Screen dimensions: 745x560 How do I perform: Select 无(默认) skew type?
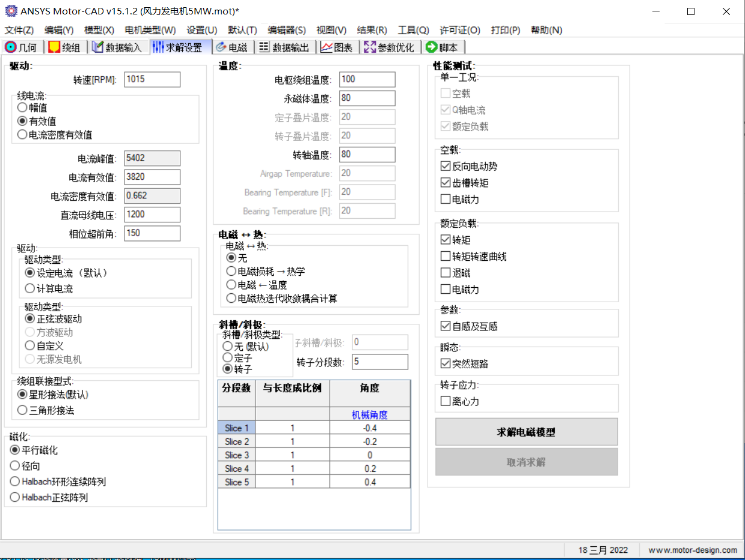pyautogui.click(x=227, y=346)
